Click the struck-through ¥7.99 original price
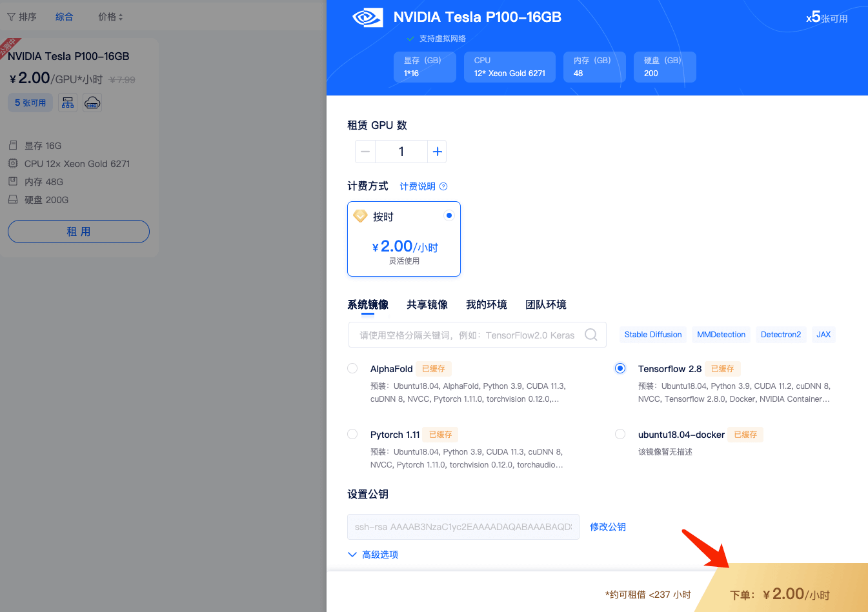This screenshot has height=612, width=868. [x=122, y=80]
